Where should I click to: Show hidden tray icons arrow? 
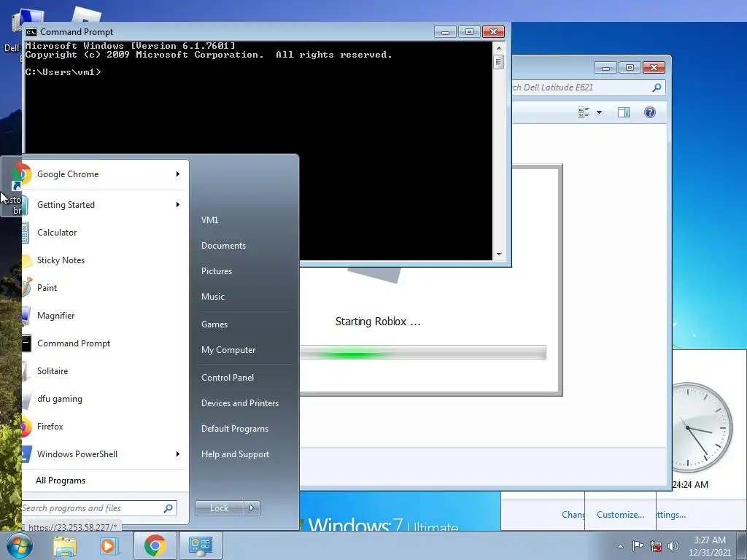[x=620, y=546]
